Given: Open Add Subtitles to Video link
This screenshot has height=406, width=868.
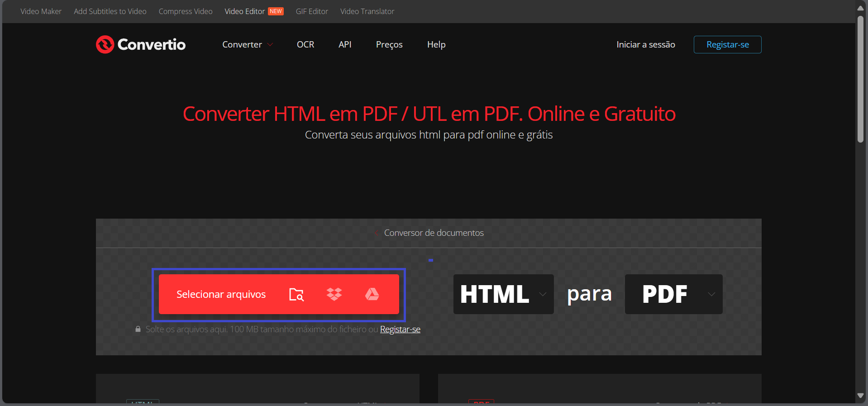Looking at the screenshot, I should pos(110,11).
